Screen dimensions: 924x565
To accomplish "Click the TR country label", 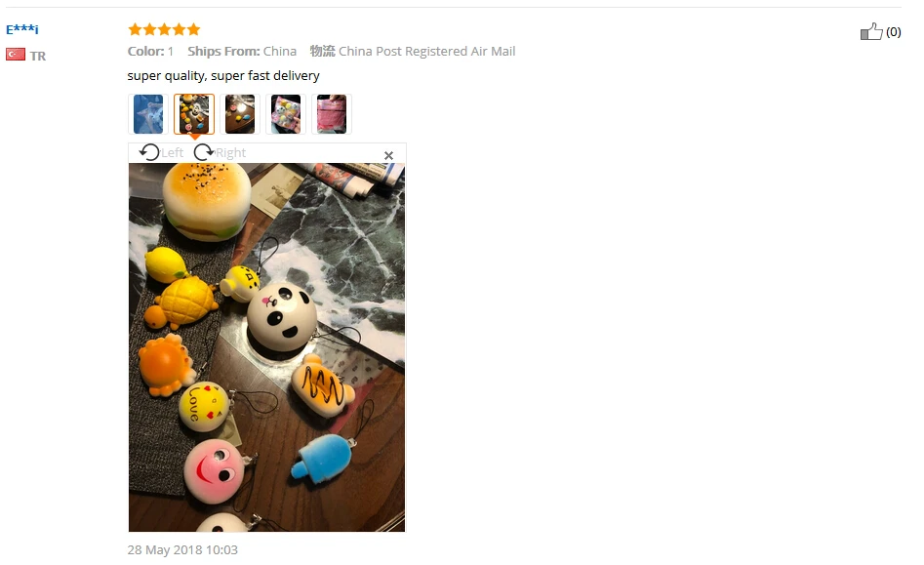I will pyautogui.click(x=38, y=56).
